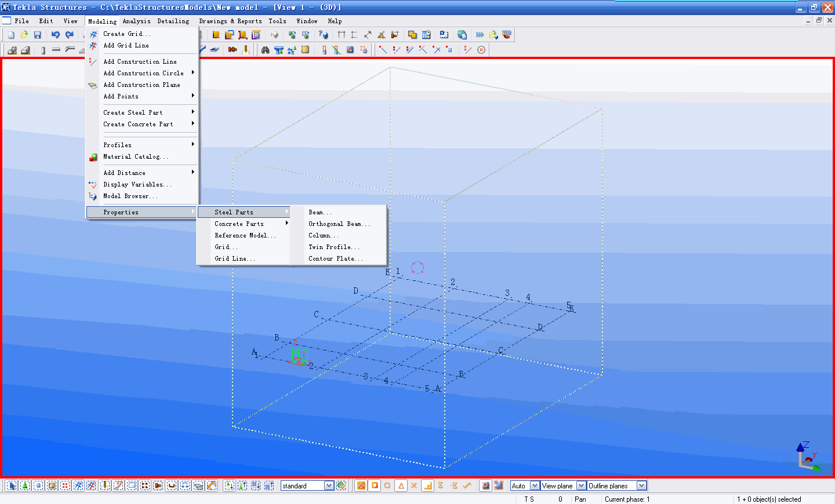
Task: Expand the Create Concrete Part submenu
Action: [x=142, y=124]
